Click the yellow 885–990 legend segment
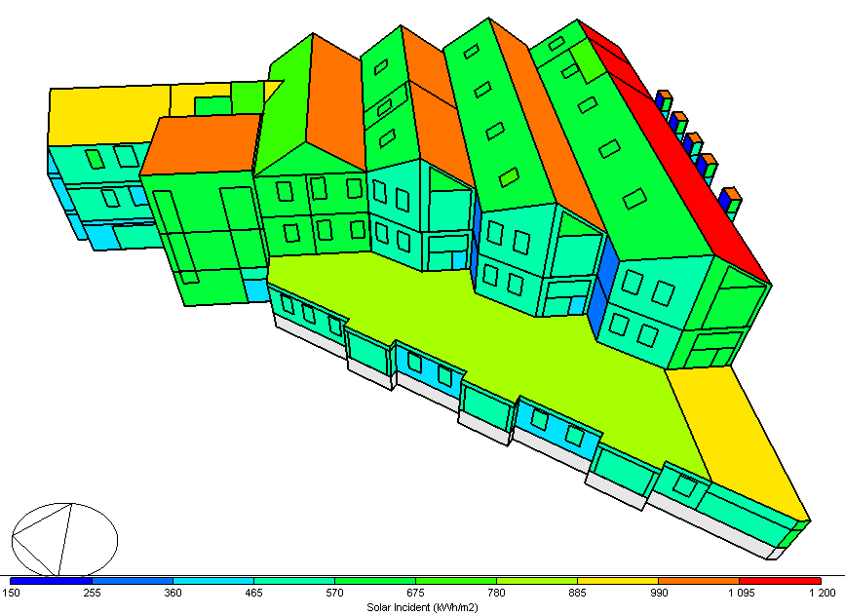 pos(617,581)
